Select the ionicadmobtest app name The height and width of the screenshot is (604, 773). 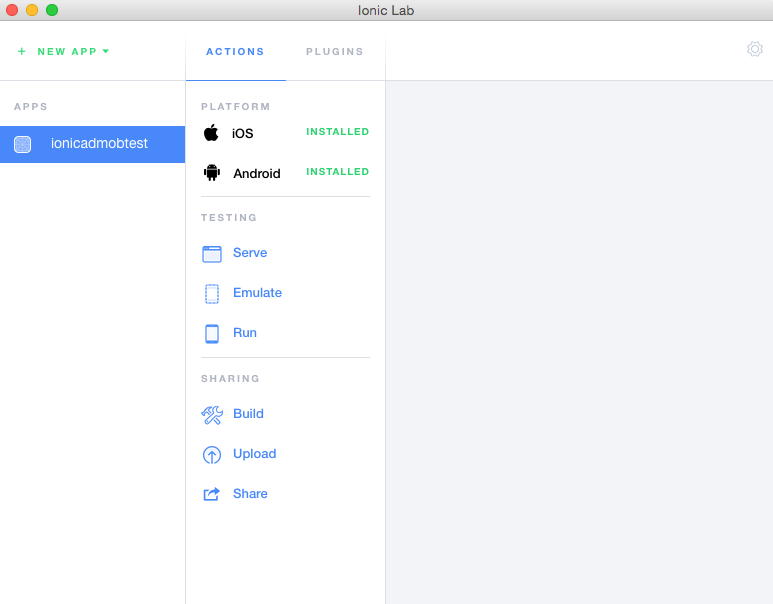[99, 143]
